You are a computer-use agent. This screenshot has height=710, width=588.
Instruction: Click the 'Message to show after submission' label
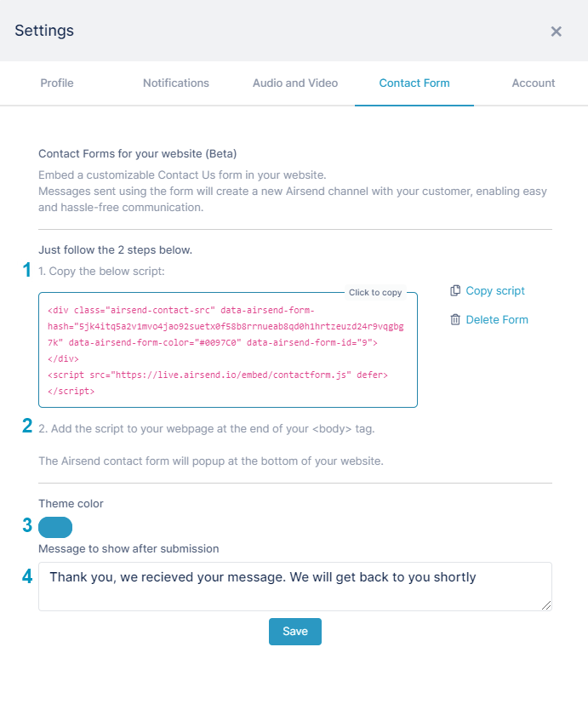tap(128, 549)
